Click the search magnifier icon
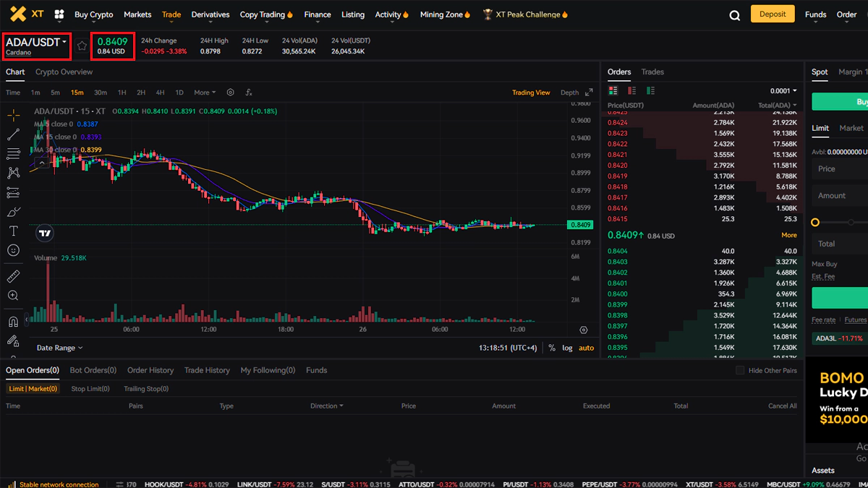Screen dimensions: 868x488 coord(735,15)
